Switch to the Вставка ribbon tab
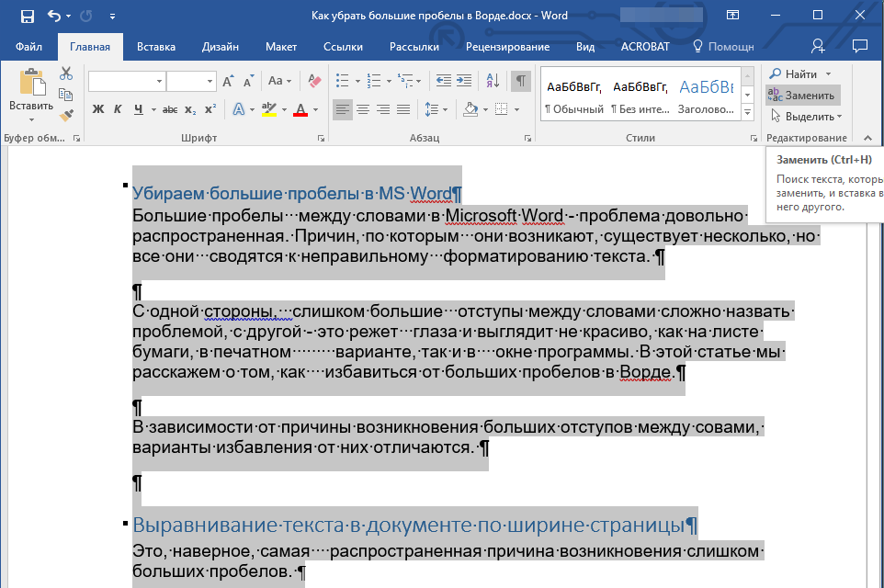 156,47
